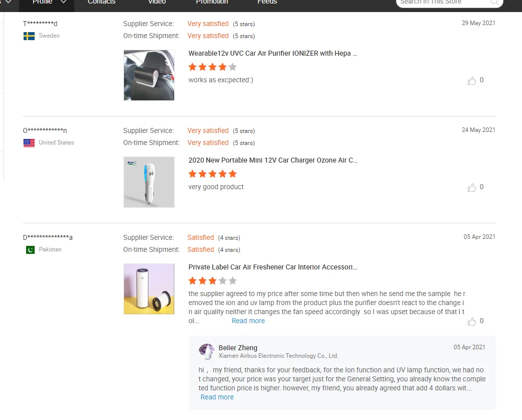Screen dimensions: 522x420
Task: Expand the Profile dropdown arrow
Action: click(x=63, y=2)
